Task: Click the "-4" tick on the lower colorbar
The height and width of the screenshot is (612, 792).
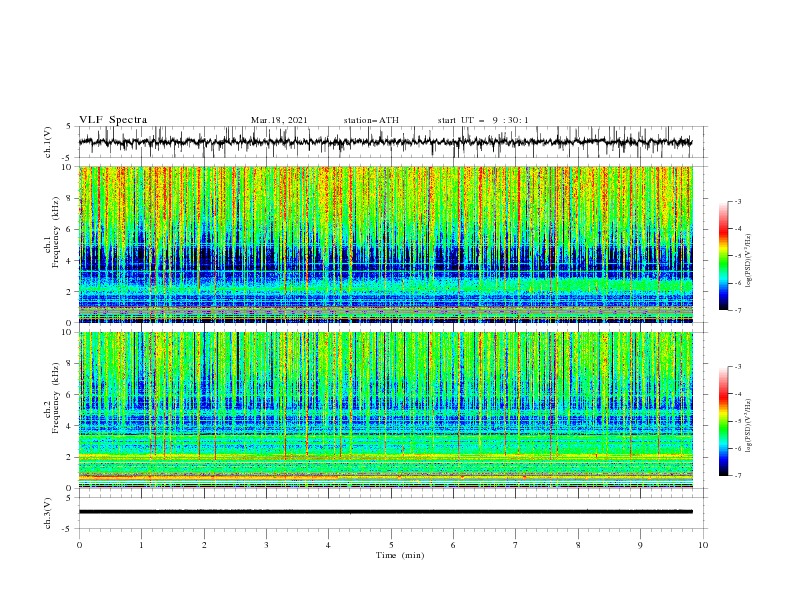Action: click(x=738, y=394)
